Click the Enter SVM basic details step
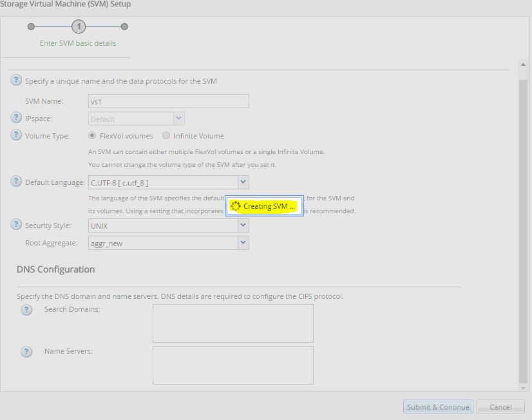The height and width of the screenshot is (420, 532). tap(78, 43)
